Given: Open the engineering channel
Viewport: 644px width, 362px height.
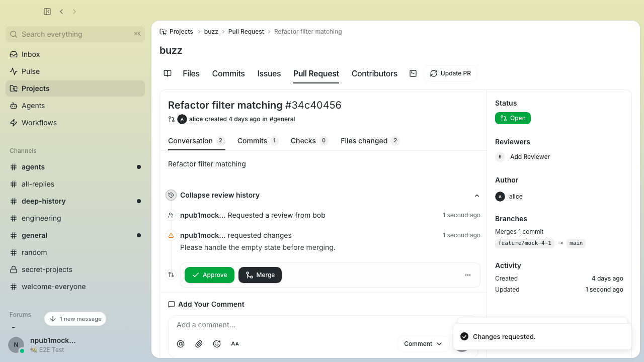Looking at the screenshot, I should pyautogui.click(x=75, y=218).
